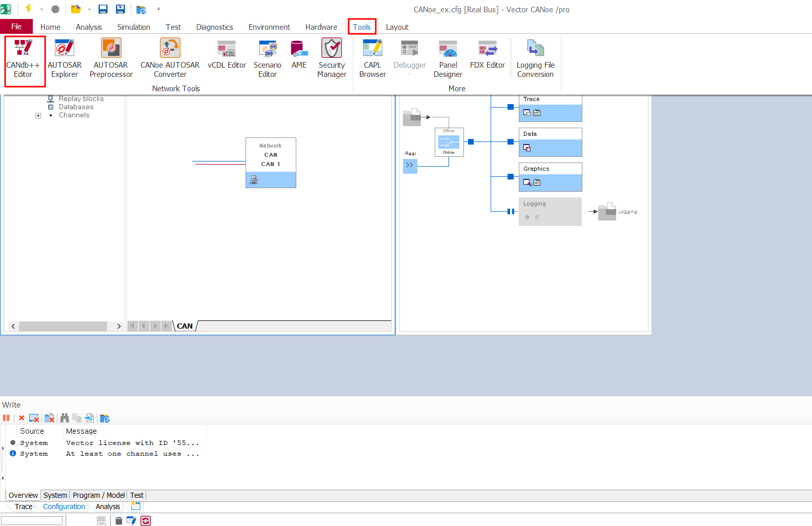Open the Data window icon in Data block
Image resolution: width=812 pixels, height=526 pixels.
point(527,148)
